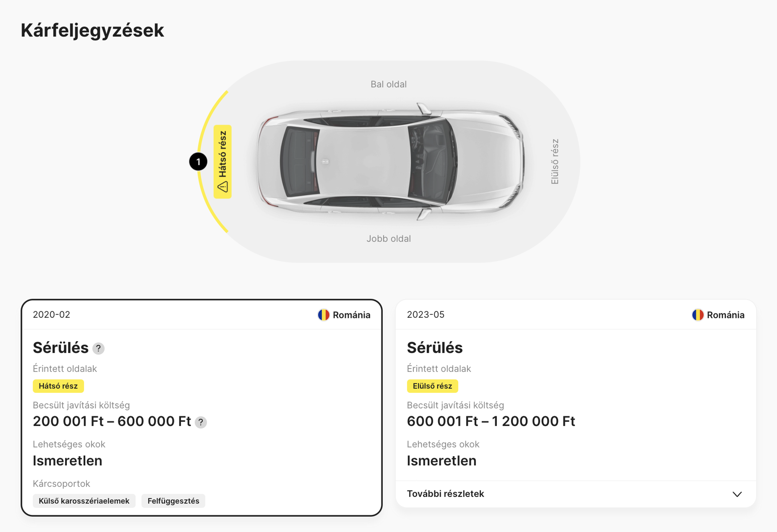Open help icon beside 600 000 Ft cost
The image size is (777, 532).
[x=201, y=422]
